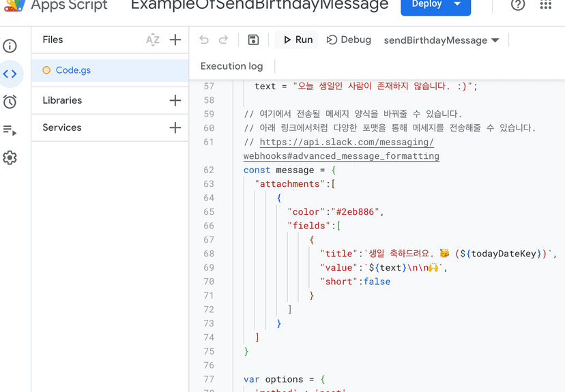565x392 pixels.
Task: Rename project title ExampleOfSendBirthdayMessage
Action: tap(260, 5)
